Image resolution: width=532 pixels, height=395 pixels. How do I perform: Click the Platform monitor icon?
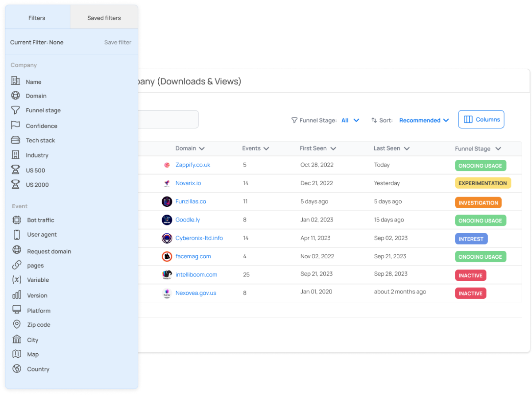[17, 310]
